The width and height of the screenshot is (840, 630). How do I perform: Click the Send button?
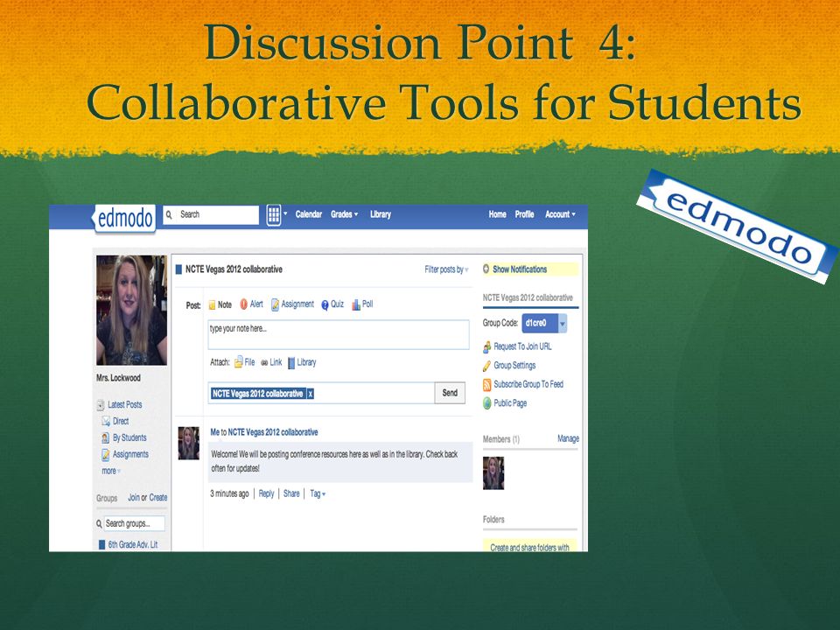click(450, 393)
